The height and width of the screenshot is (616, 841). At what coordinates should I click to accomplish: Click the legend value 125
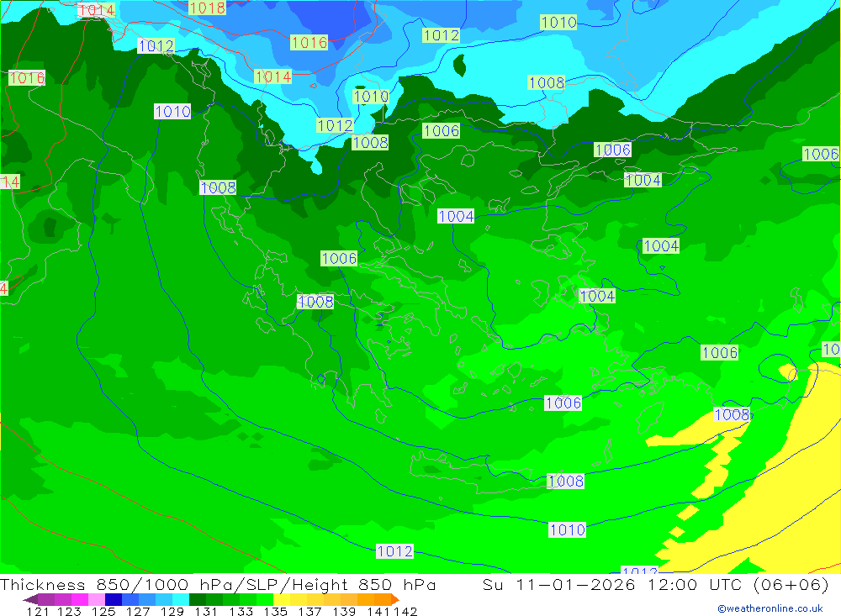coord(103,611)
